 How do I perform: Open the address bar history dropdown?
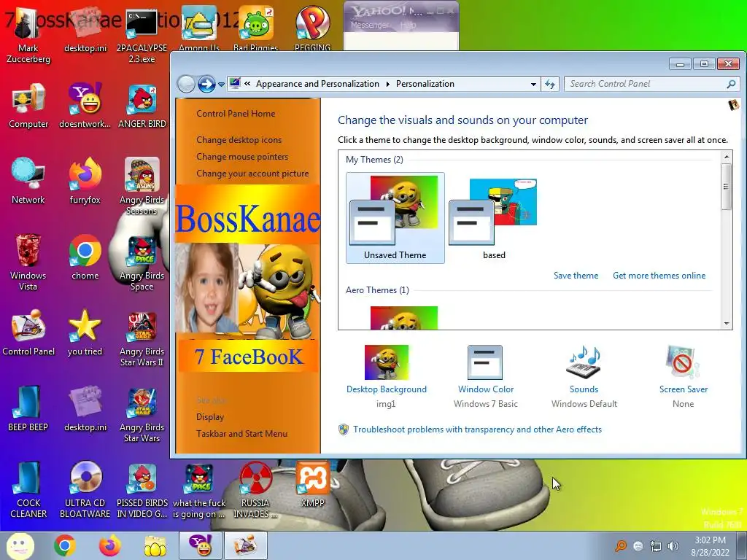coord(533,85)
